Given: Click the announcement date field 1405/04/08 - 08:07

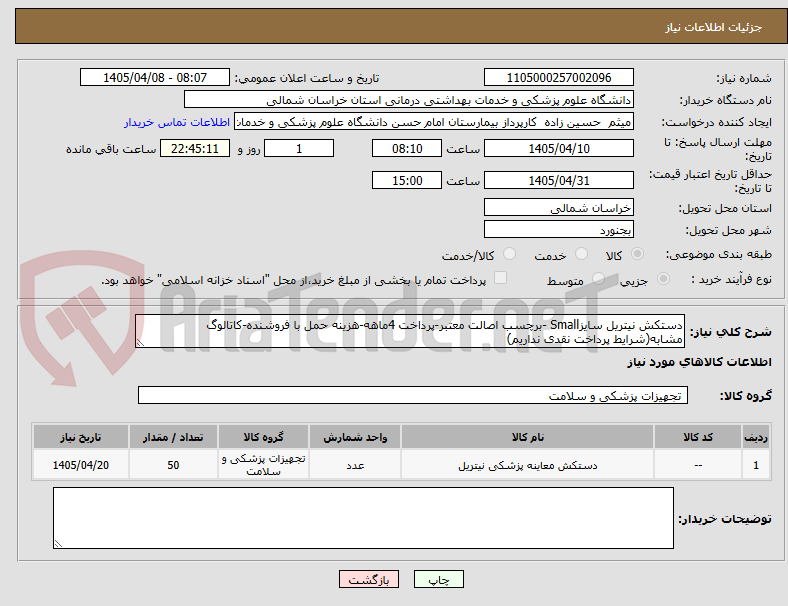Looking at the screenshot, I should (x=155, y=77).
